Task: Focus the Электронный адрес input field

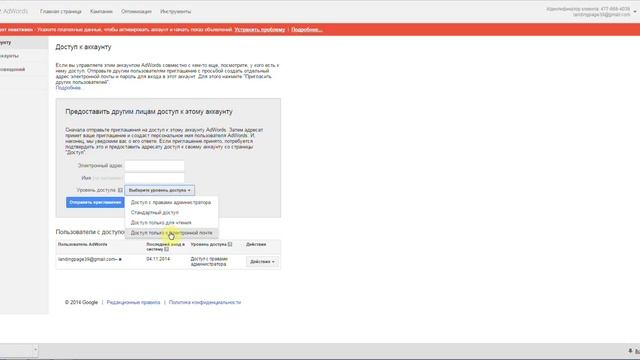Action: (154, 166)
